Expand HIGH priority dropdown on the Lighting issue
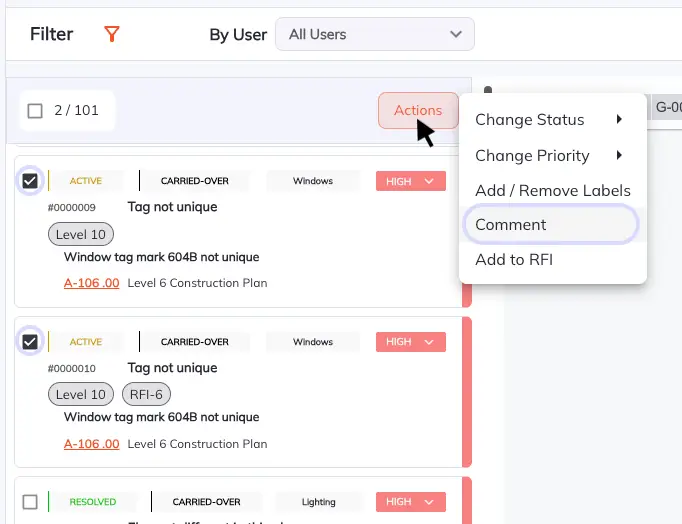Image resolution: width=682 pixels, height=524 pixels. (x=411, y=502)
